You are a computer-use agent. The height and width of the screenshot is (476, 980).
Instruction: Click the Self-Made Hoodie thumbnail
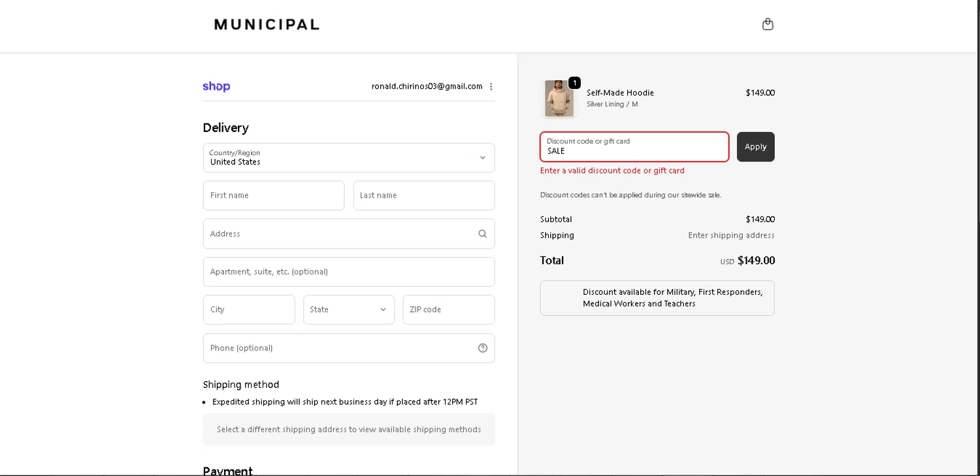coord(559,99)
